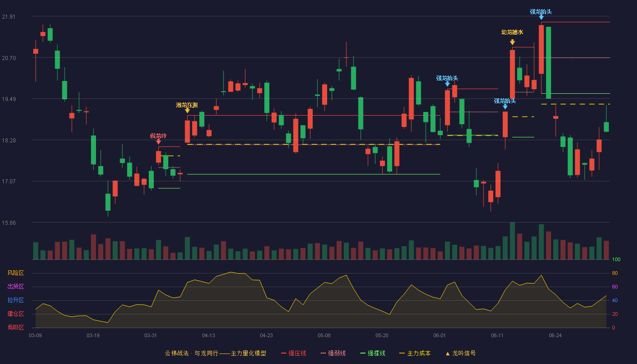Click the 03-09 date label

click(35, 335)
